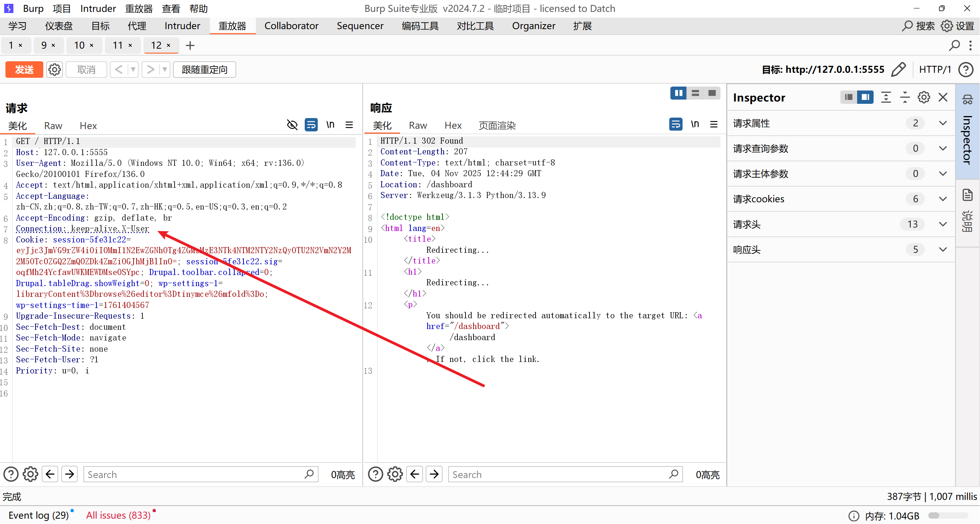Expand the 请求头 section chevron
980x524 pixels.
(x=943, y=224)
